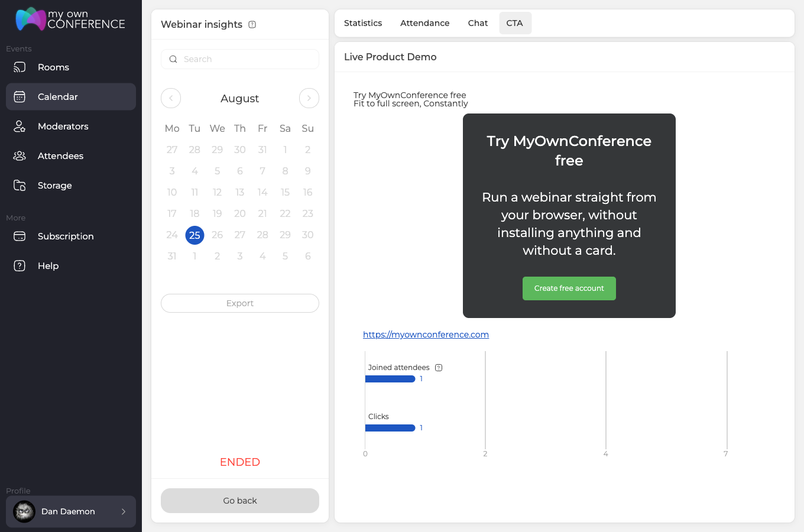Click the Storage folder icon
The image size is (804, 532).
point(20,186)
